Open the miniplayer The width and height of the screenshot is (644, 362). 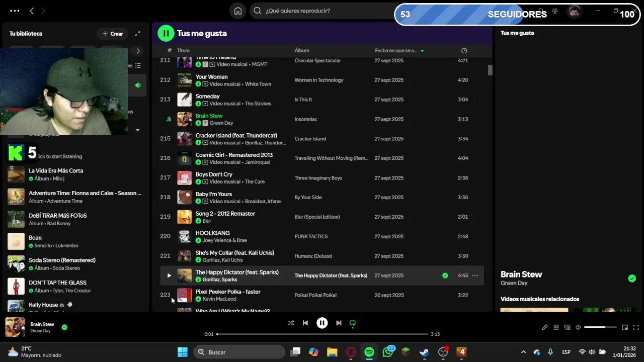pyautogui.click(x=625, y=327)
